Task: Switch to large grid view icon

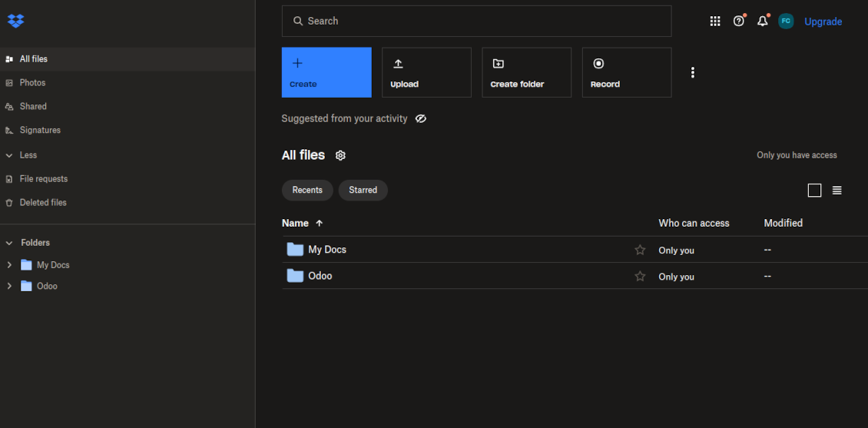Action: pos(814,191)
